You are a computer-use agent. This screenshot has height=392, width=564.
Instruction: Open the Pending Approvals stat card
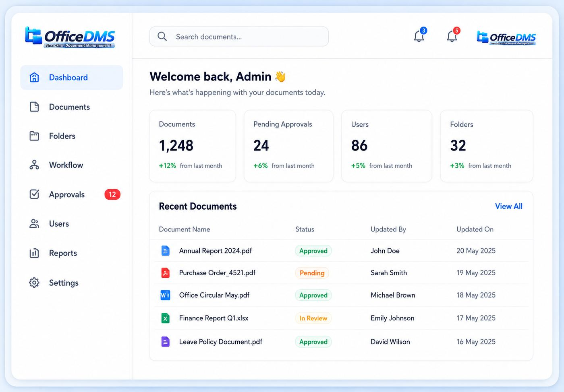click(x=288, y=146)
